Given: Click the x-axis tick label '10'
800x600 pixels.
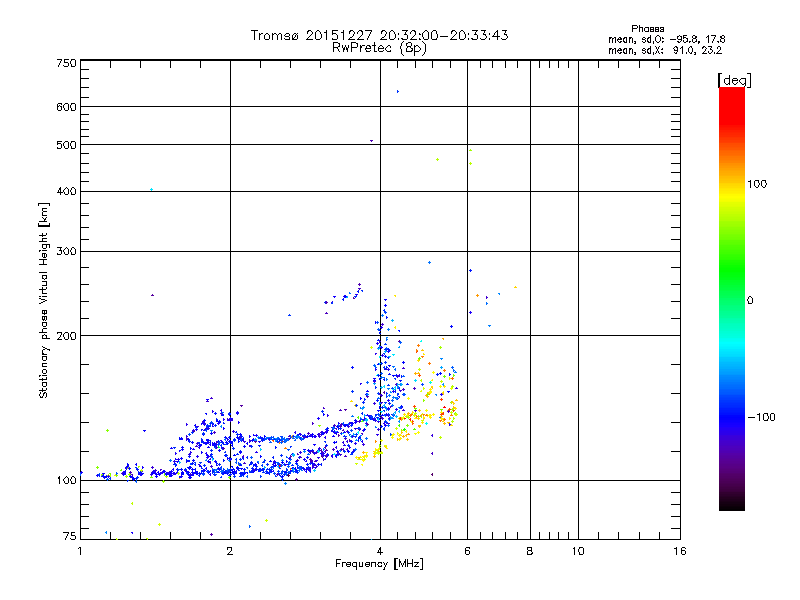Looking at the screenshot, I should (578, 551).
